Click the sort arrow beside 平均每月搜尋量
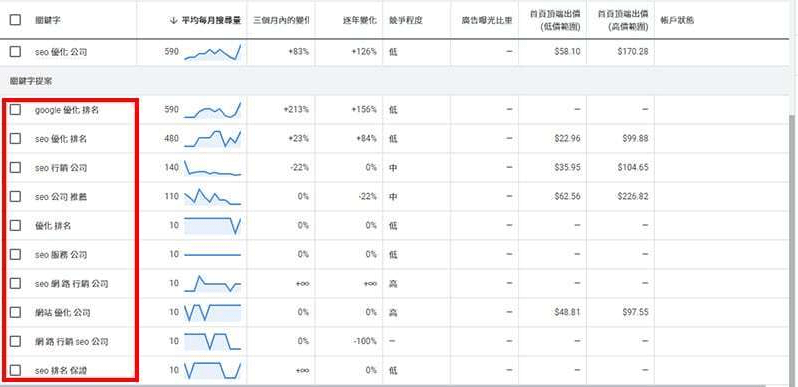798x387 pixels. click(x=173, y=20)
